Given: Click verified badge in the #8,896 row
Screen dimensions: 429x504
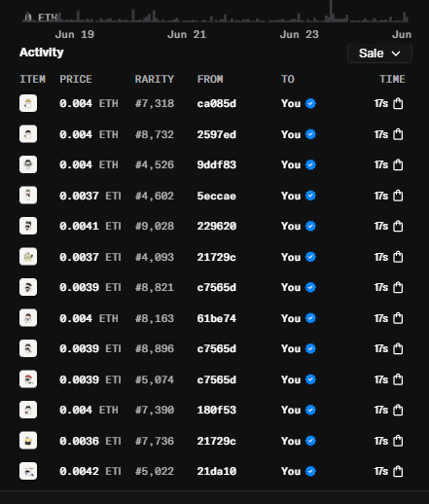Looking at the screenshot, I should [x=310, y=348].
